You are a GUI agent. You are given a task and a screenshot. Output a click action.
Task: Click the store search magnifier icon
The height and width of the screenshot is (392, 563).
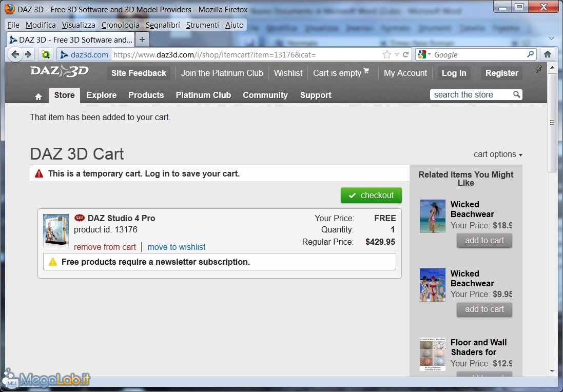517,94
